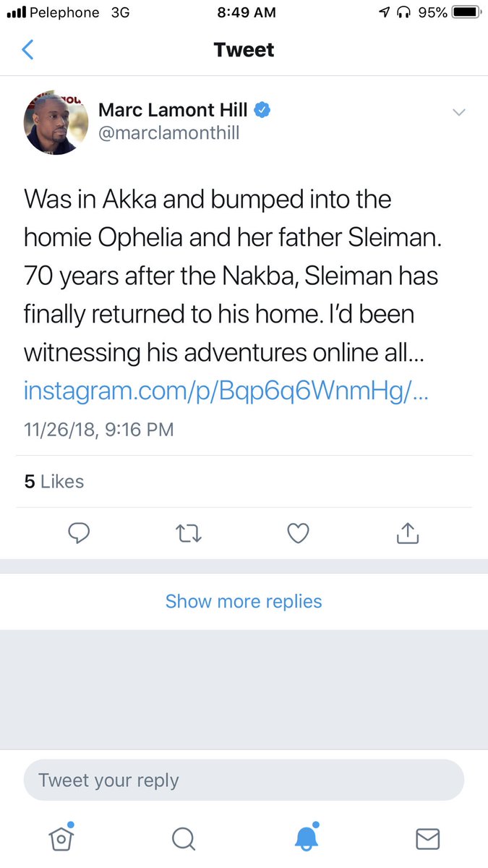The image size is (488, 868).
Task: View the 5 Likes list
Action: pyautogui.click(x=54, y=482)
